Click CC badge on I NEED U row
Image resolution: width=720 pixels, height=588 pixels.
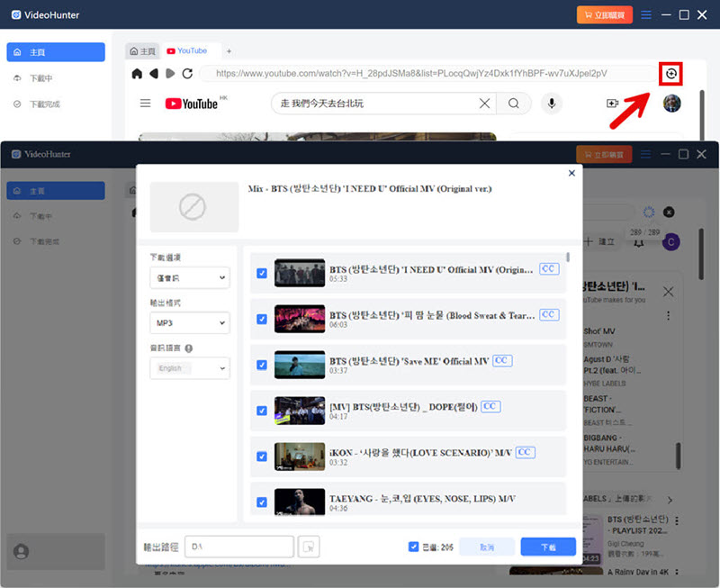(549, 268)
